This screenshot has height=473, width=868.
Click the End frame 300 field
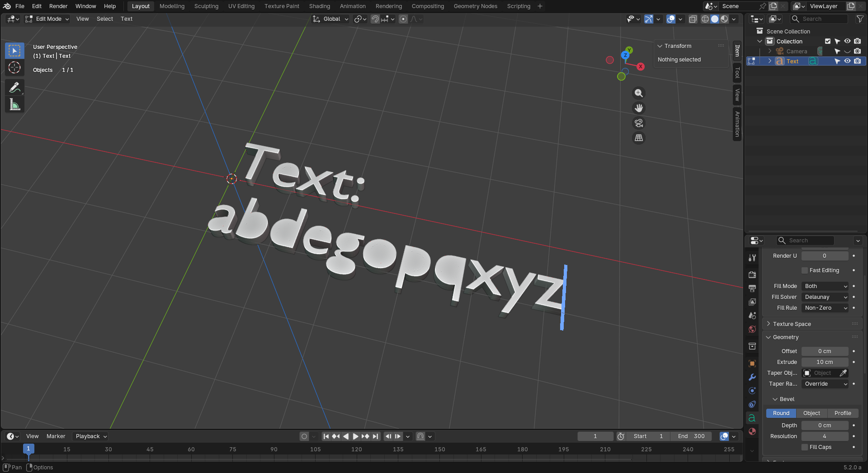[691, 436]
